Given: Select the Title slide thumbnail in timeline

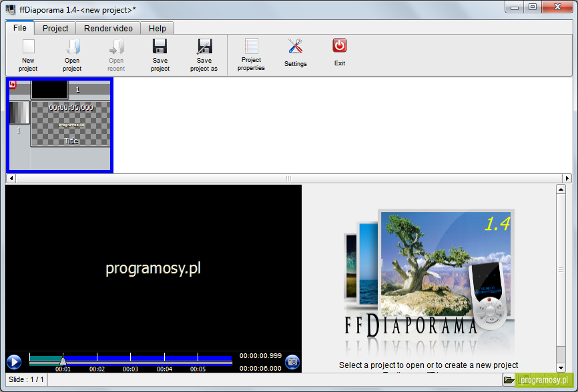Looking at the screenshot, I should (x=71, y=124).
